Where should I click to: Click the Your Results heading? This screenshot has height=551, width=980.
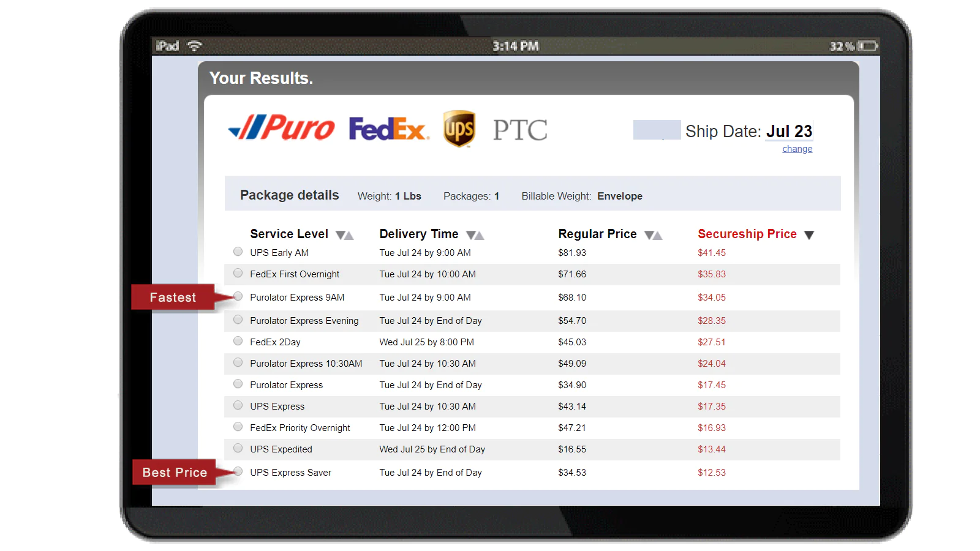(261, 78)
